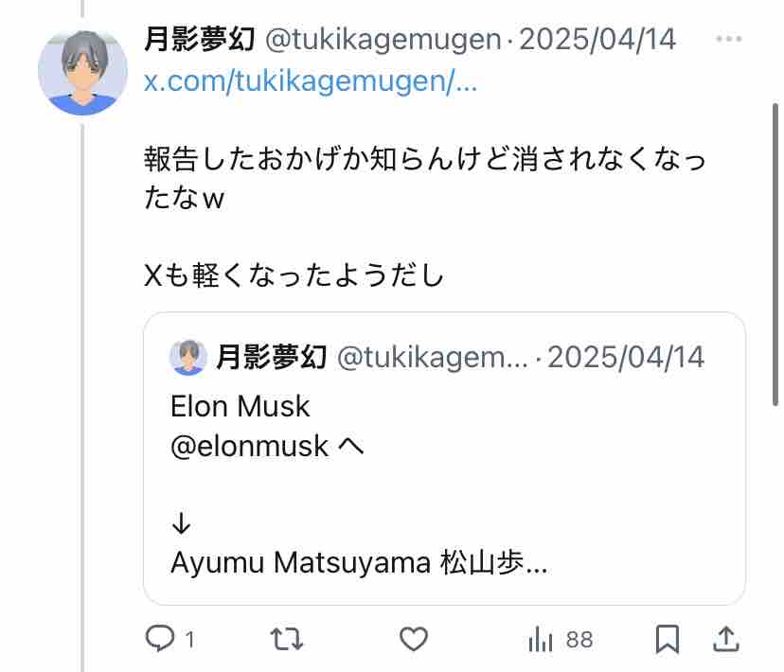Bookmark this post
Image resolution: width=784 pixels, height=672 pixels.
[668, 640]
